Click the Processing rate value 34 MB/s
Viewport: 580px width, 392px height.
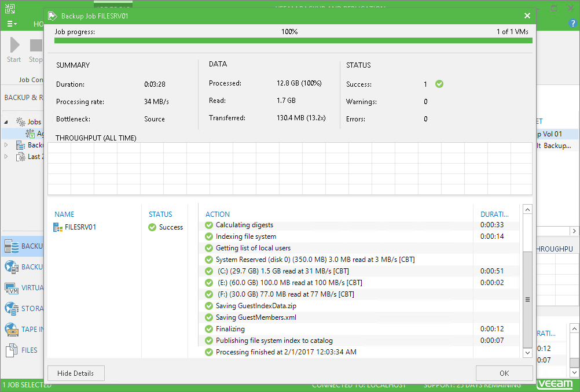[156, 102]
